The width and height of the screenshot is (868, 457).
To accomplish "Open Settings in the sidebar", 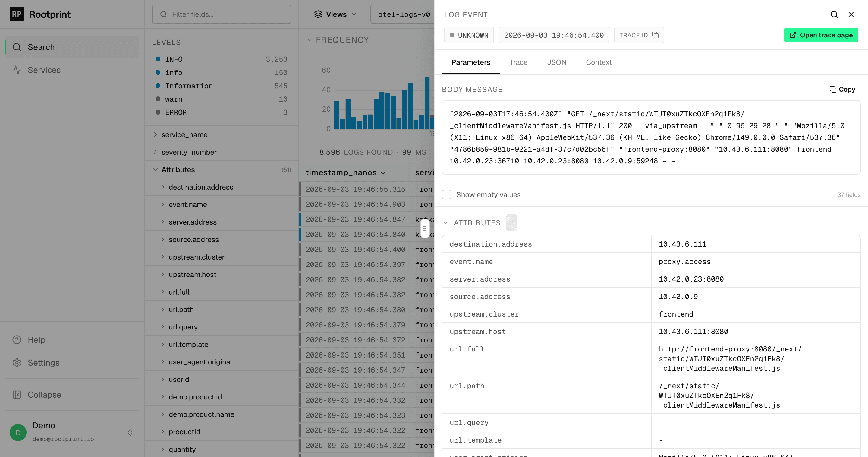I will tap(72, 363).
